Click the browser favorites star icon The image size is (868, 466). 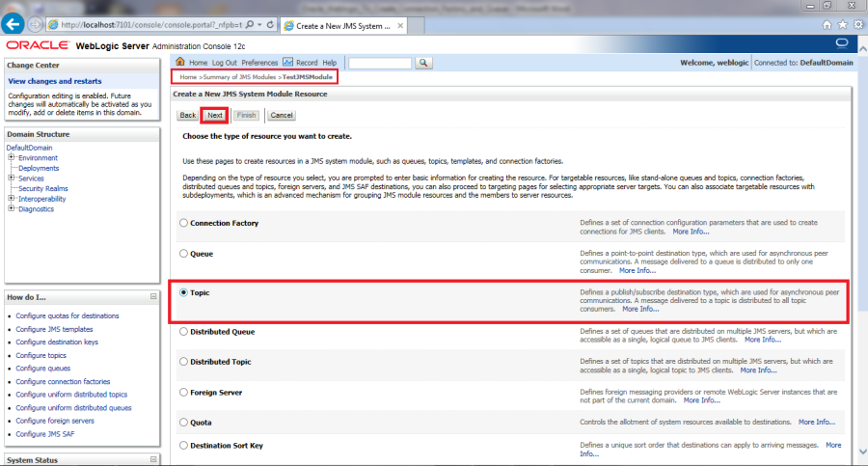tap(841, 23)
